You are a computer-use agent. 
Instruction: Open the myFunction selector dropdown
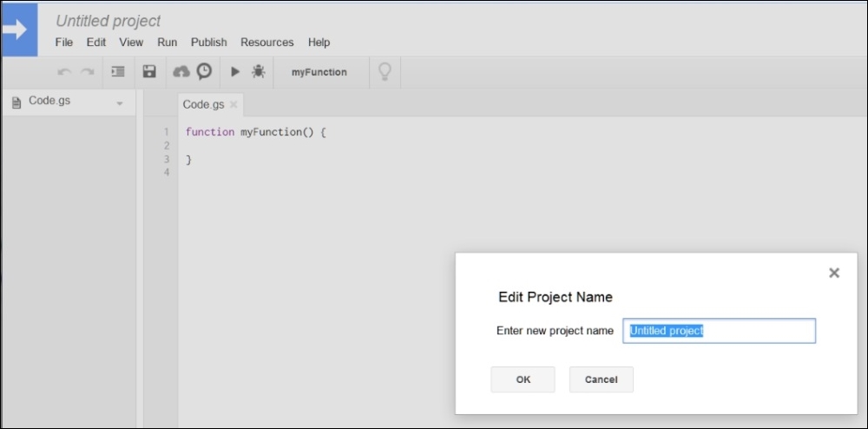(319, 72)
